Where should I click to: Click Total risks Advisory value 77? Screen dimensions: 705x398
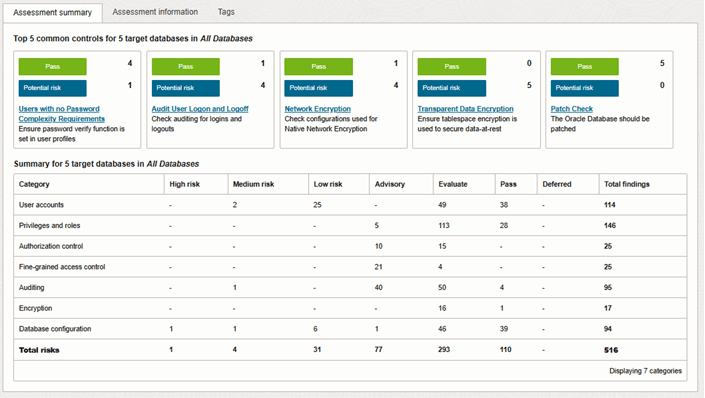379,349
